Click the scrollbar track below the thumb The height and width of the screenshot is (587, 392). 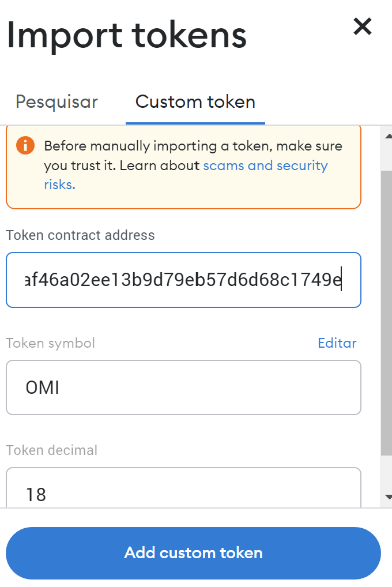click(x=386, y=473)
